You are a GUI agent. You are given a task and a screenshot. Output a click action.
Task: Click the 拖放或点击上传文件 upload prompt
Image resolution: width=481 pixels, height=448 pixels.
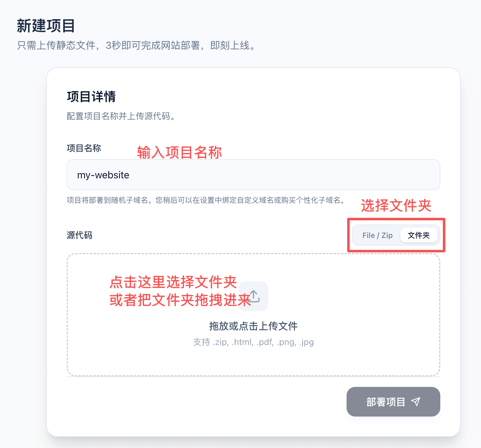click(x=253, y=326)
